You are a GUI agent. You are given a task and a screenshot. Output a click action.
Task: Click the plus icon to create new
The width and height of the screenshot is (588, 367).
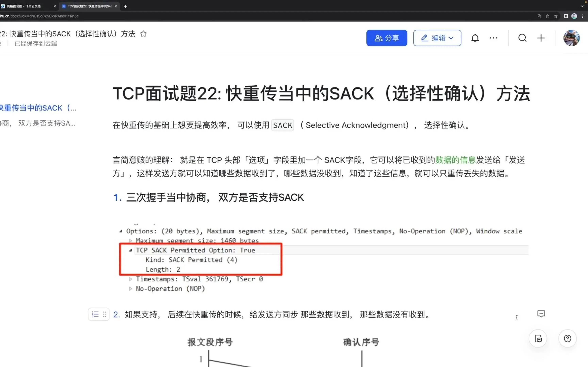541,38
